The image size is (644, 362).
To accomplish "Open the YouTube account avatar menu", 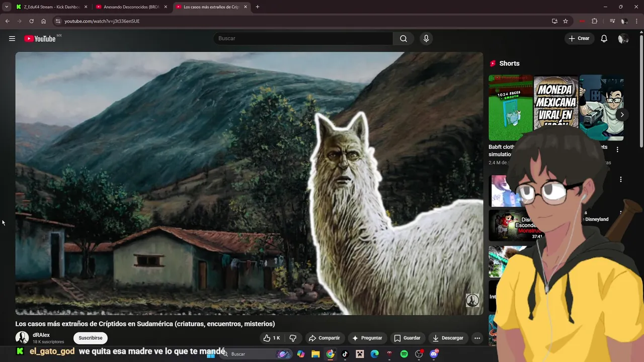I will click(x=623, y=39).
